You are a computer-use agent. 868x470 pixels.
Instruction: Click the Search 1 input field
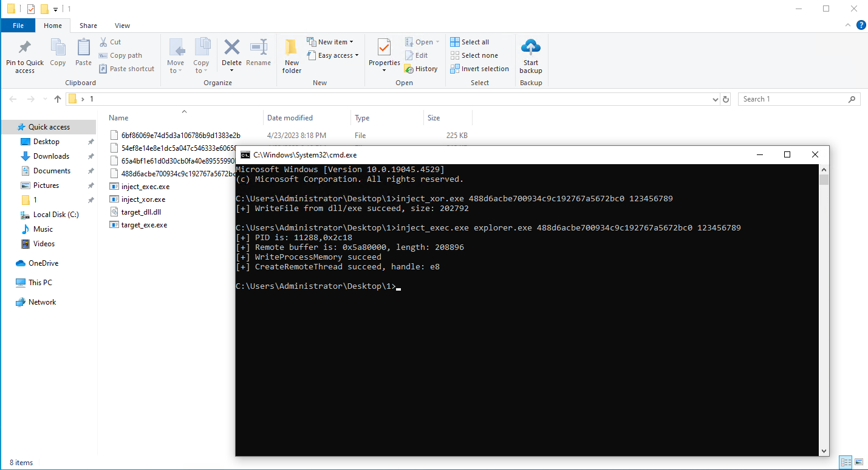click(x=793, y=99)
